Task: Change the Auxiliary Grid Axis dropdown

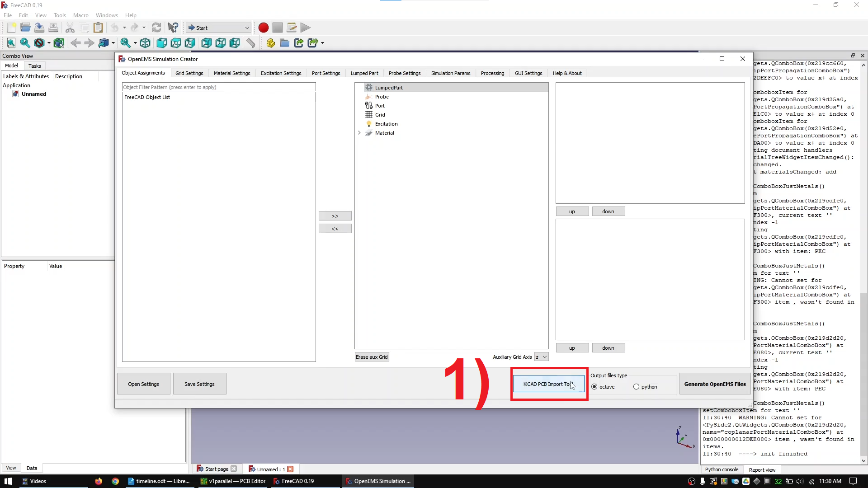Action: tap(542, 357)
